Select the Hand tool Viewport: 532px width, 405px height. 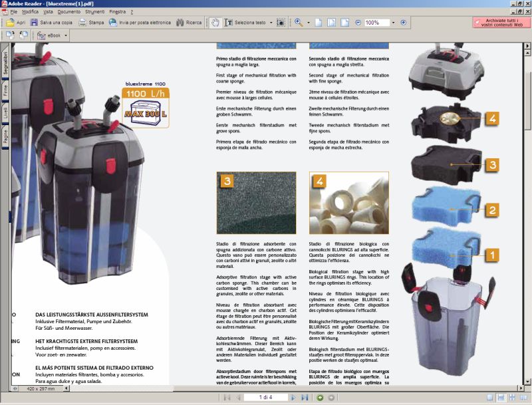(215, 23)
